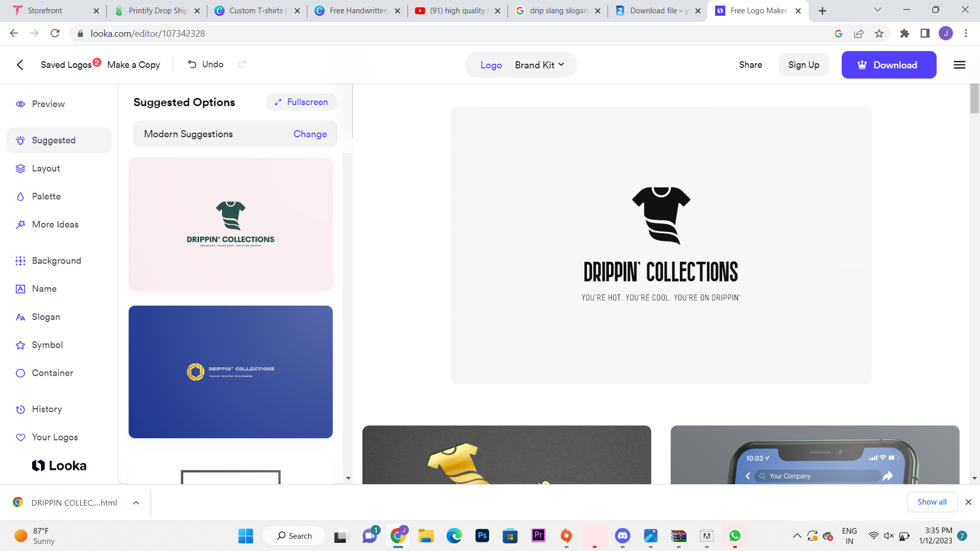The height and width of the screenshot is (551, 980).
Task: Click the Chrome profile avatar
Action: click(x=946, y=34)
